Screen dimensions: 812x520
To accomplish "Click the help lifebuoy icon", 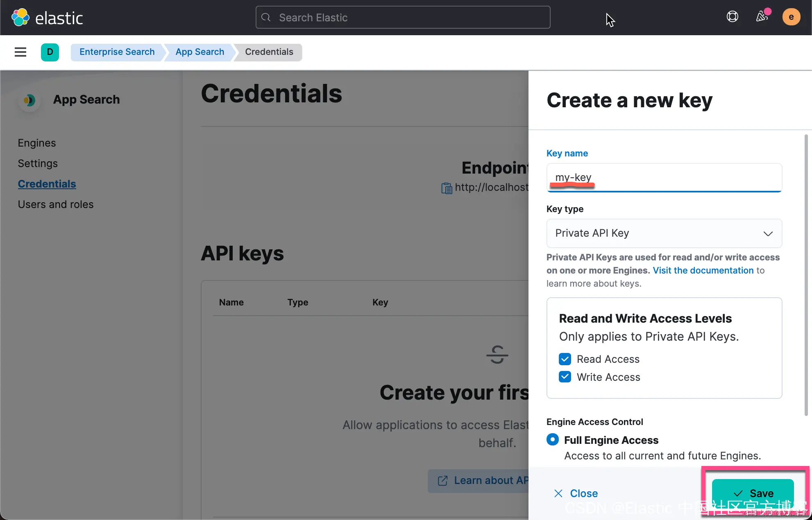I will point(732,17).
